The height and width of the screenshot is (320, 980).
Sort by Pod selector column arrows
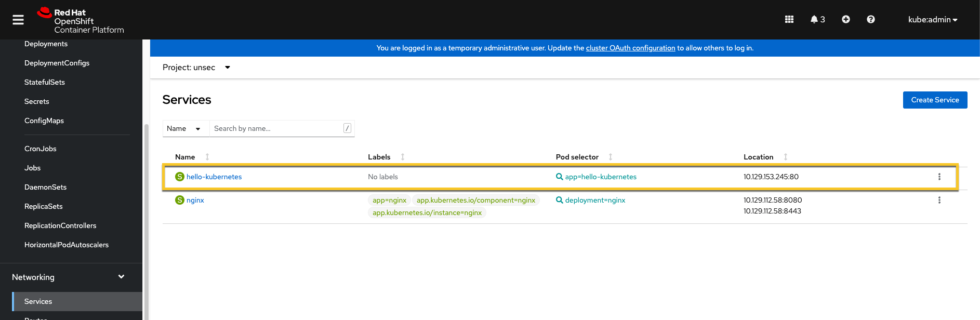pyautogui.click(x=611, y=157)
